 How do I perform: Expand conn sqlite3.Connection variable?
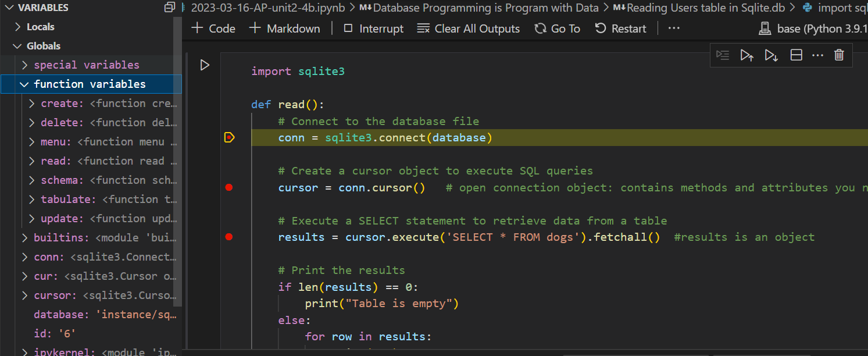tap(24, 257)
